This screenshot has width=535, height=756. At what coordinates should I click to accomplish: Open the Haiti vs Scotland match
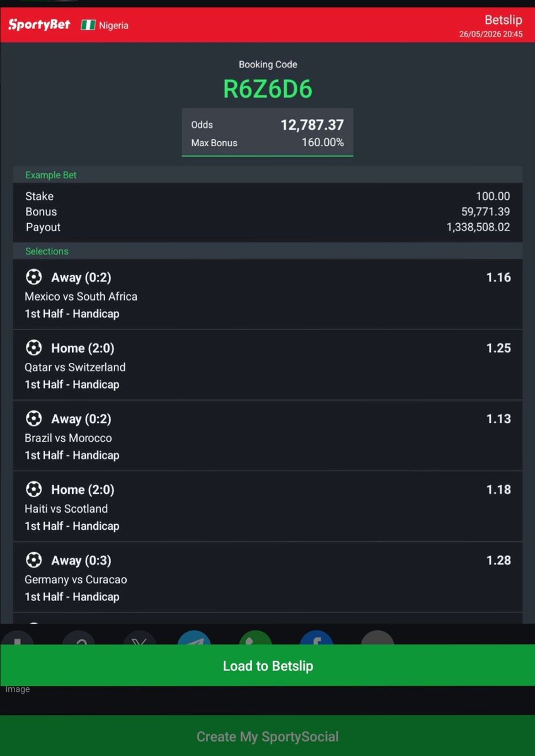[66, 508]
